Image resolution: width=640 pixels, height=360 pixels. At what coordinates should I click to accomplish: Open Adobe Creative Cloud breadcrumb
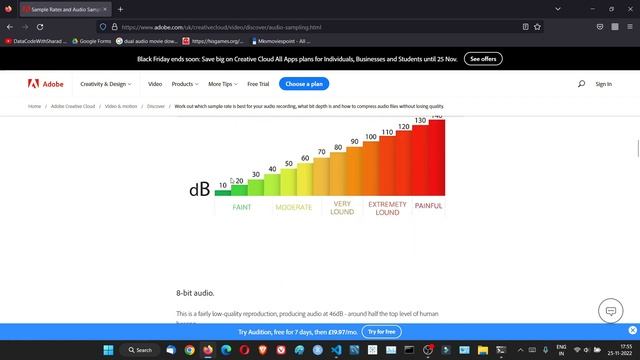[x=73, y=106]
